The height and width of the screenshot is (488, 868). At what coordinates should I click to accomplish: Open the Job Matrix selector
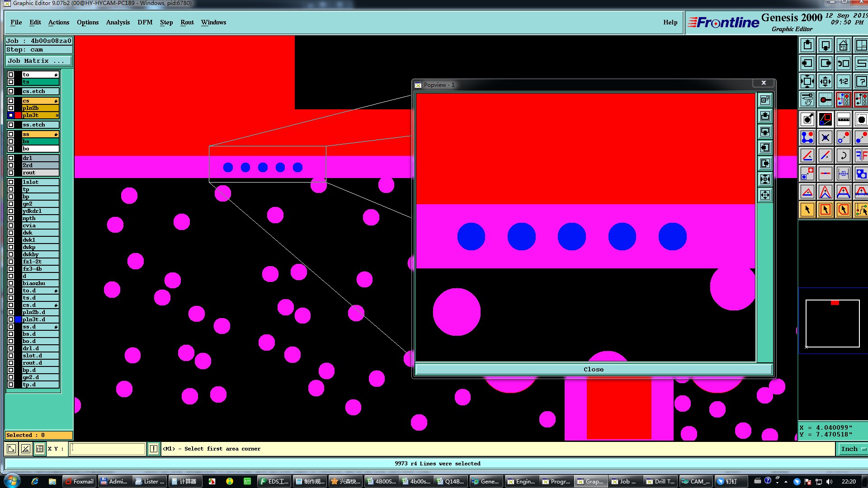(38, 61)
